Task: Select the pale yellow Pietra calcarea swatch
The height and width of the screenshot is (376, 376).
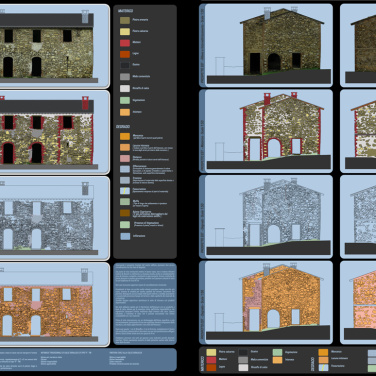Action: (125, 32)
